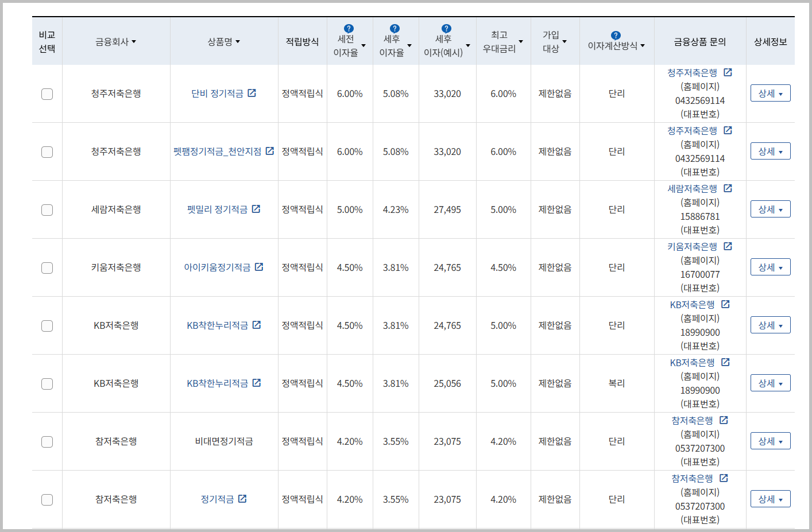
Task: Open the external icon beside KB착한누리적금 in the 단리 row
Action: pos(257,325)
